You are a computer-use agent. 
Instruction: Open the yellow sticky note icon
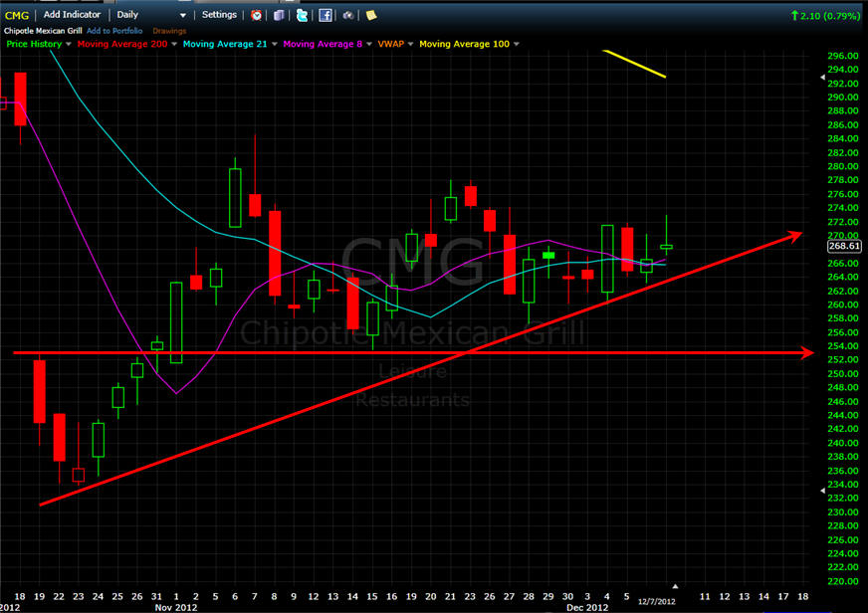[x=371, y=15]
